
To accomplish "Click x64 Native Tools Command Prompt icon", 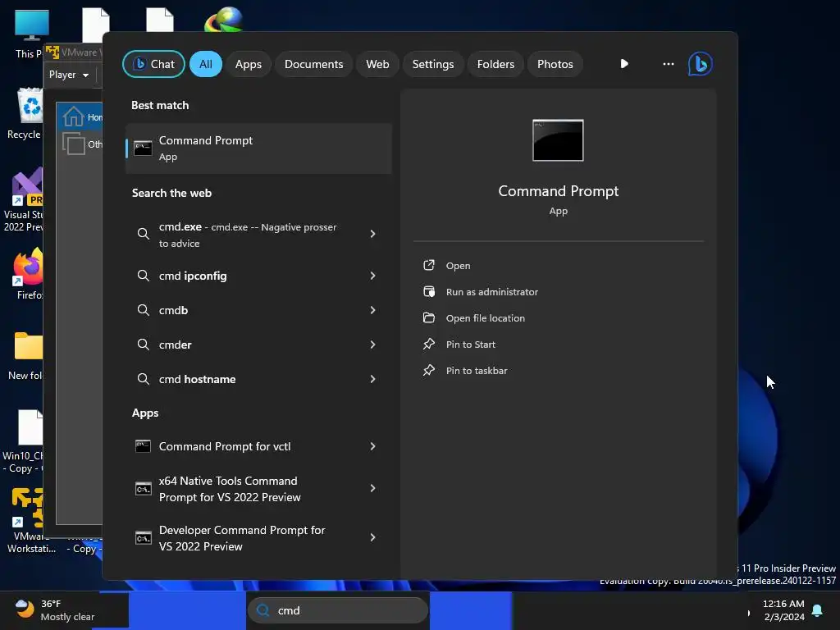I will point(143,489).
